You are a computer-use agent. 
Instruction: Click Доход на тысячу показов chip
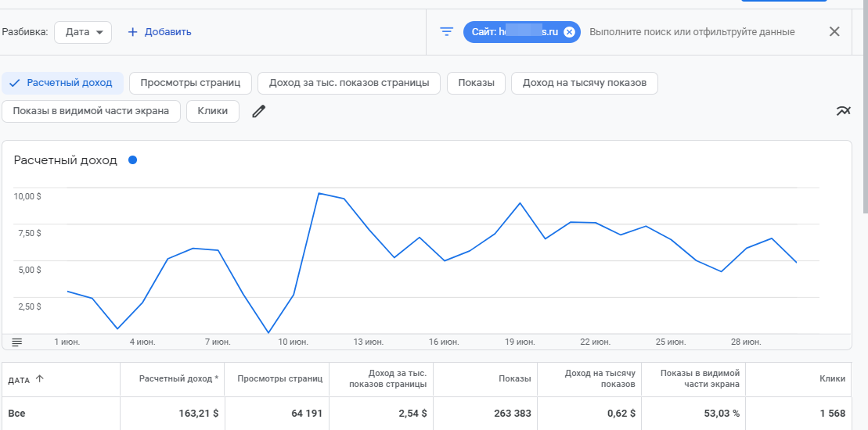coord(584,83)
